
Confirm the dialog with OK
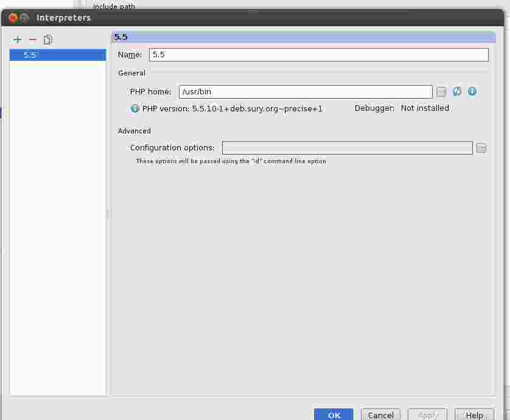point(334,415)
